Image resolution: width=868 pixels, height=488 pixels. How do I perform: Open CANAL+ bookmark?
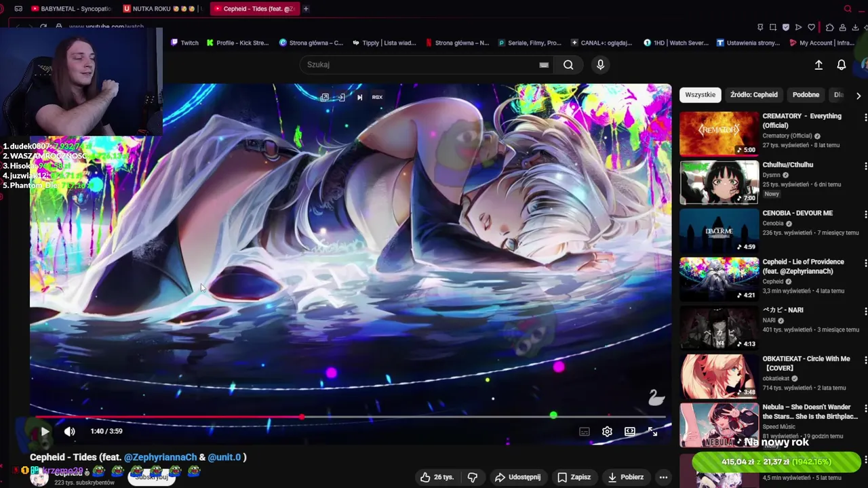[602, 43]
